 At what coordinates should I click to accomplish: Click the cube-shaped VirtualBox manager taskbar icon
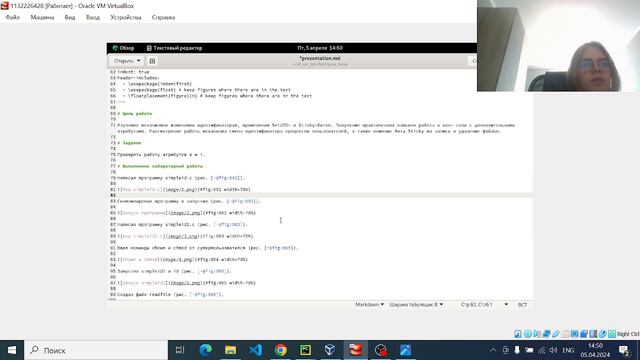tap(330, 350)
